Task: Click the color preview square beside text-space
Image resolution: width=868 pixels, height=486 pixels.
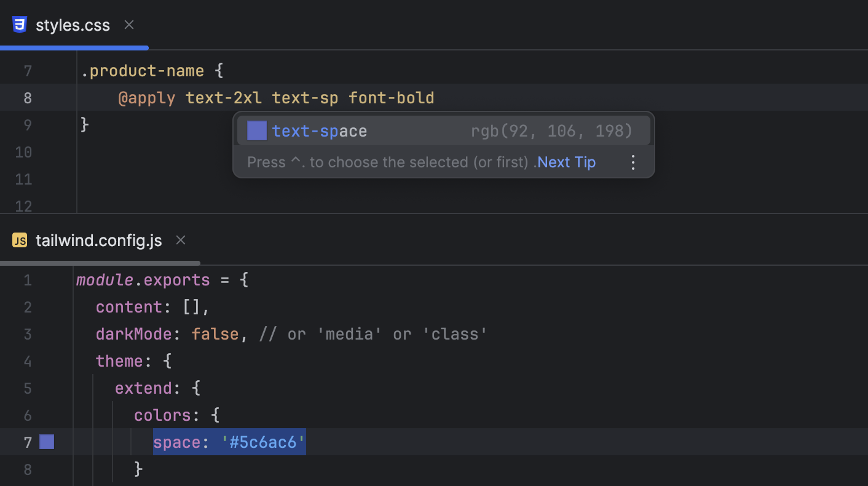Action: click(256, 130)
